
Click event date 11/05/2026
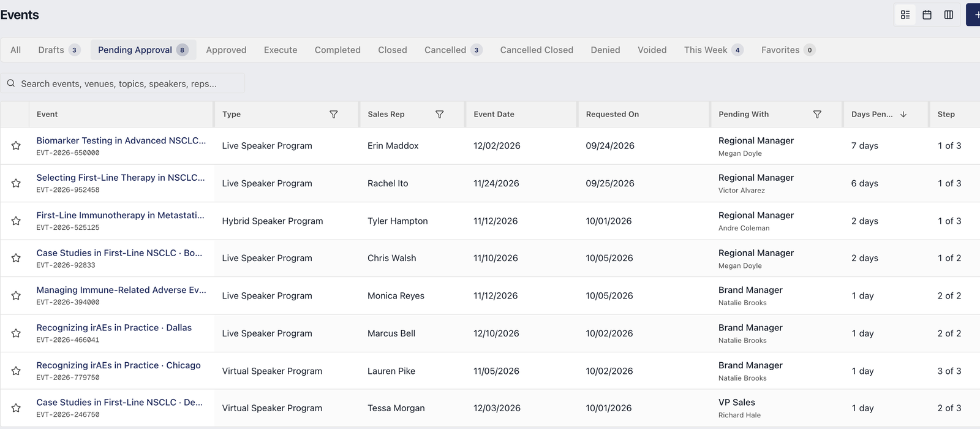point(496,371)
